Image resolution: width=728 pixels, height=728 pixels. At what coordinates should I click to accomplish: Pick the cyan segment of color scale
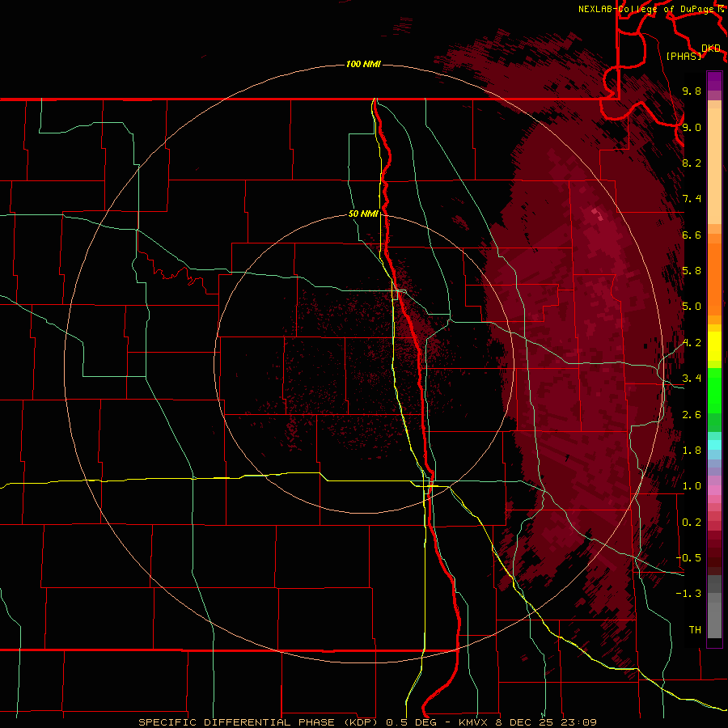(714, 445)
